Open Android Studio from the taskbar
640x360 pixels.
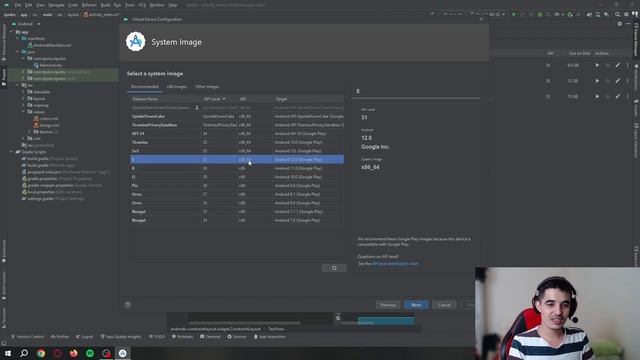[122, 353]
